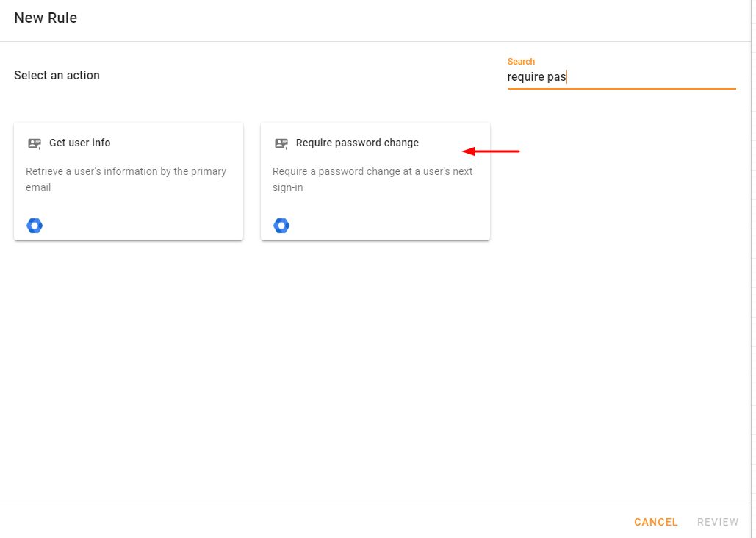Screen dimensions: 756x538
Task: Click the orange underline of the search box
Action: [x=622, y=89]
